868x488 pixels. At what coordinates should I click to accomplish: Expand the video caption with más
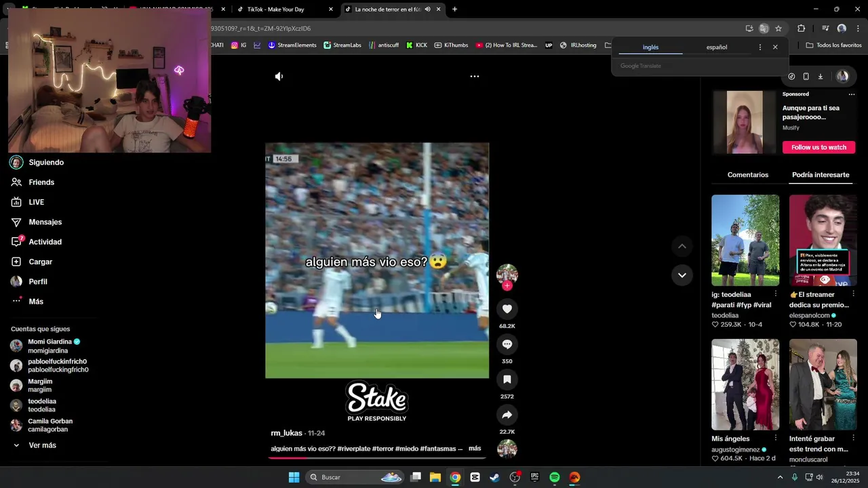(x=475, y=449)
